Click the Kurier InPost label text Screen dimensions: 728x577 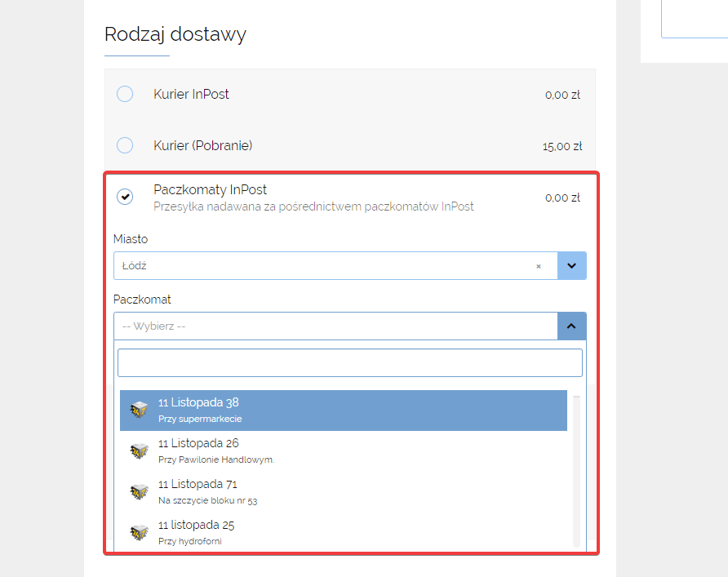tap(191, 94)
